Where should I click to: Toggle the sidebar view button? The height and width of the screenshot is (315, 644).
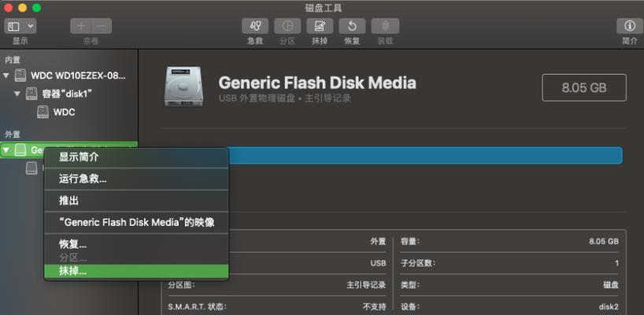[x=14, y=26]
